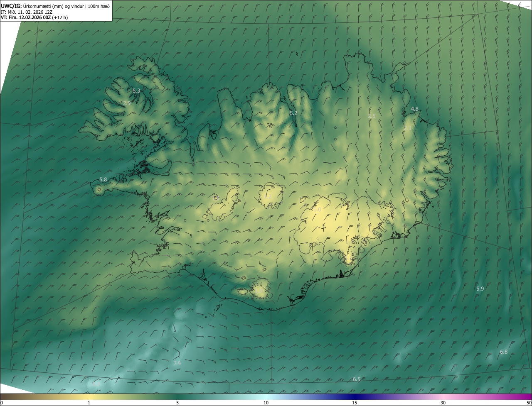Click the 5.2 value label in north Iceland
532x406 pixels.
coord(293,113)
